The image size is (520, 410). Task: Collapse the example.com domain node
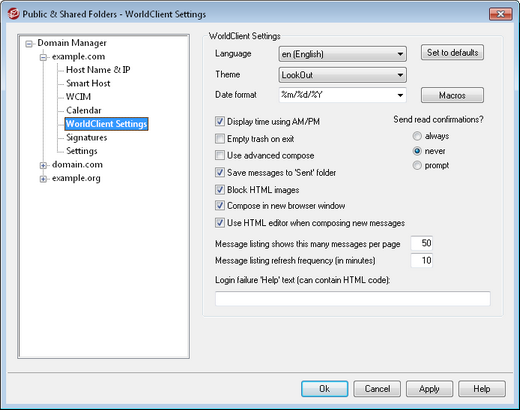43,57
